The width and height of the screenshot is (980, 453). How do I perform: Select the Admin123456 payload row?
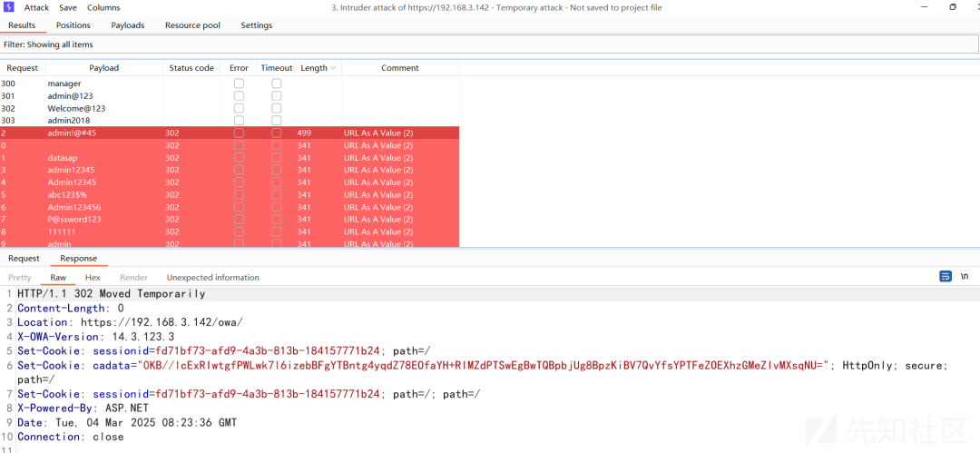tap(230, 207)
